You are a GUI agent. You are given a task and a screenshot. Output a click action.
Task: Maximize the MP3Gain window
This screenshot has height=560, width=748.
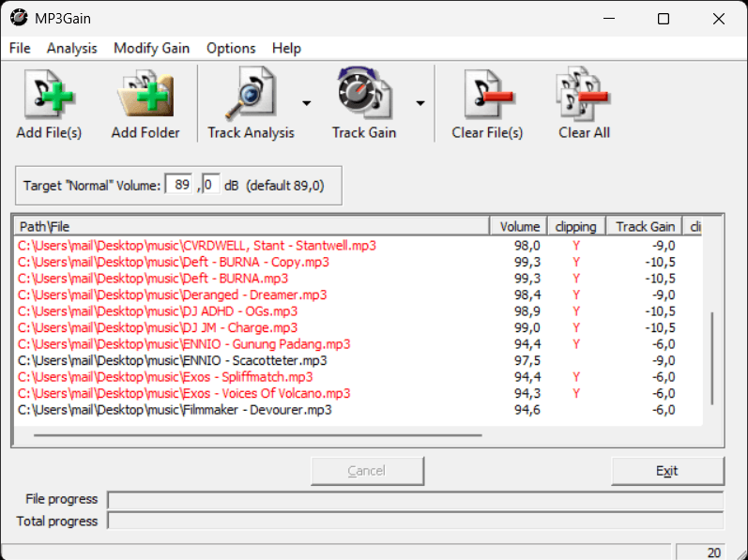(664, 19)
